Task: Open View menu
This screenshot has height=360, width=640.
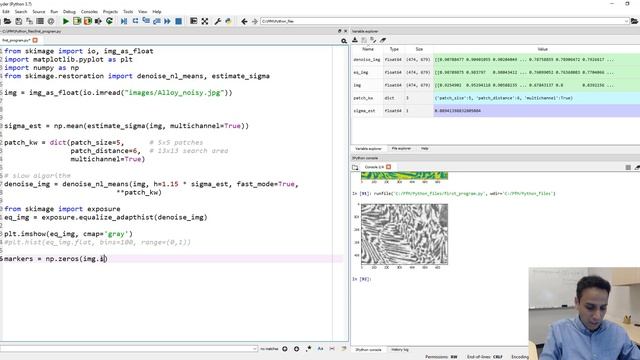Action: coord(142,12)
